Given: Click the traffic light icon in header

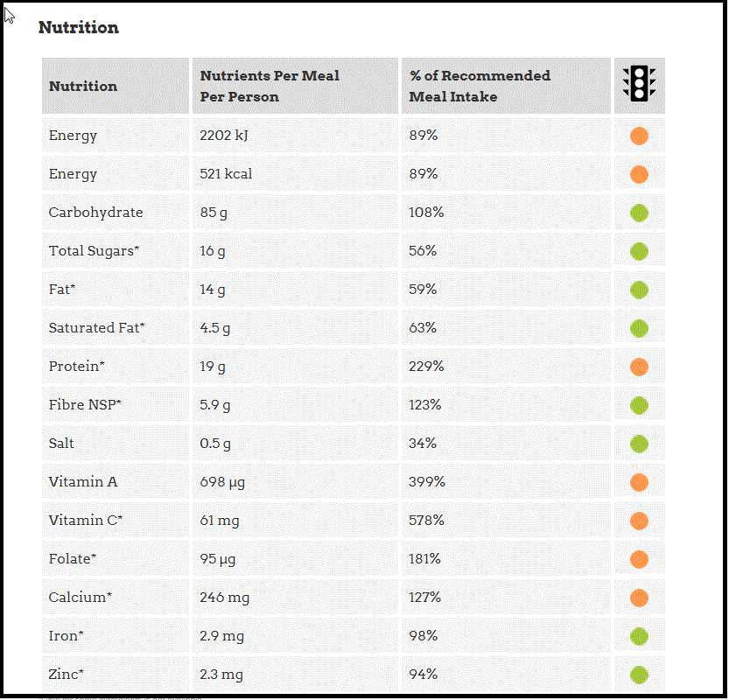Looking at the screenshot, I should pos(639,83).
